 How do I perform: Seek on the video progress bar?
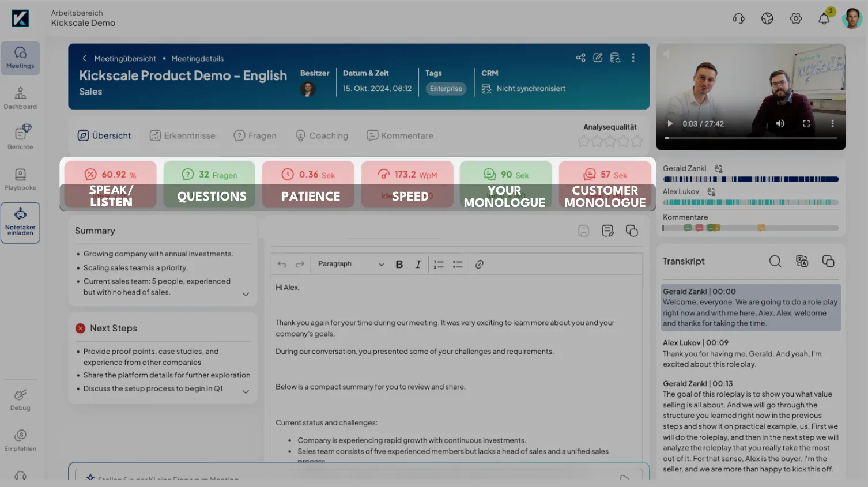click(751, 138)
